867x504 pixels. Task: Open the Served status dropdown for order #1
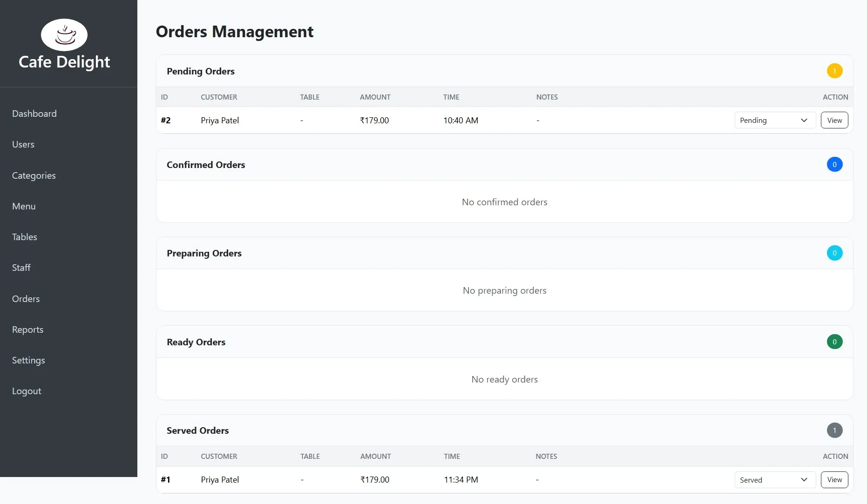(x=774, y=479)
